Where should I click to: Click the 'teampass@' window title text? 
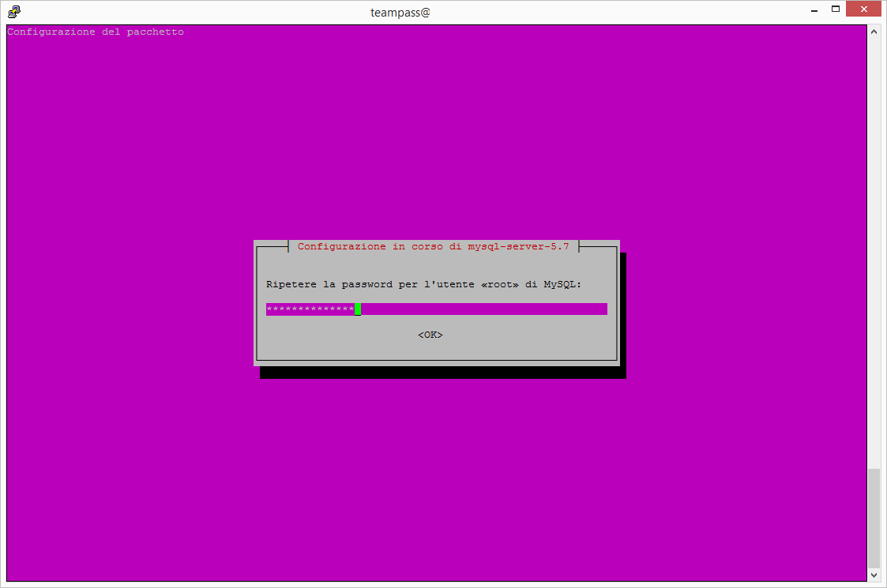tap(400, 13)
